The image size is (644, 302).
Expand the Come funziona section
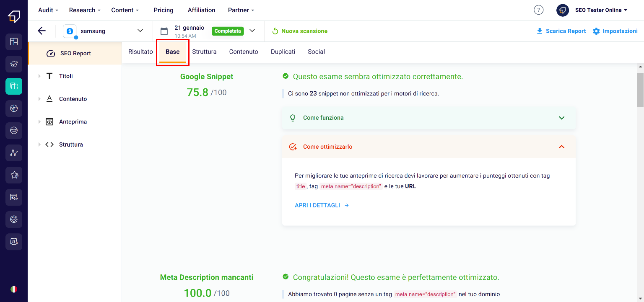pos(561,118)
